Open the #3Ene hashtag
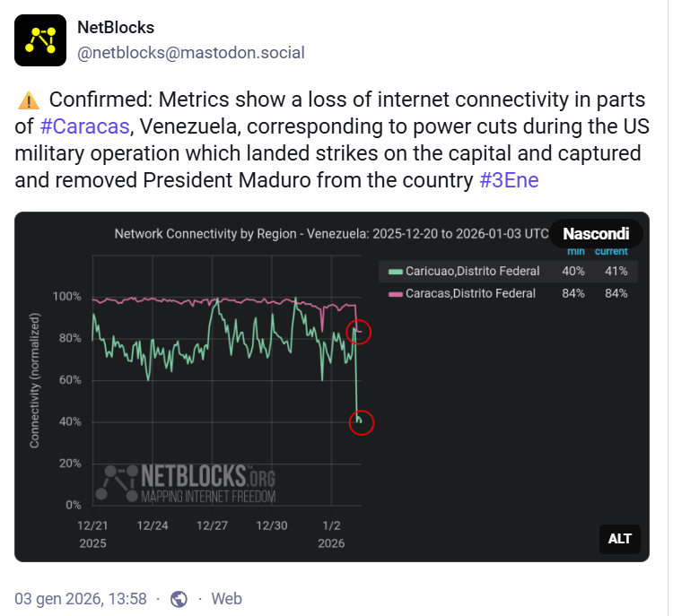Screen dimensions: 673x616 pyautogui.click(x=509, y=179)
